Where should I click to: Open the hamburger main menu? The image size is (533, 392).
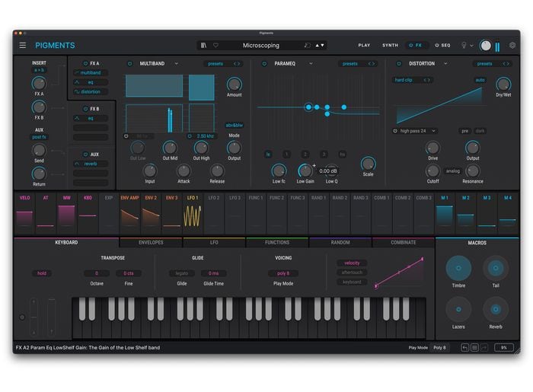click(x=23, y=45)
